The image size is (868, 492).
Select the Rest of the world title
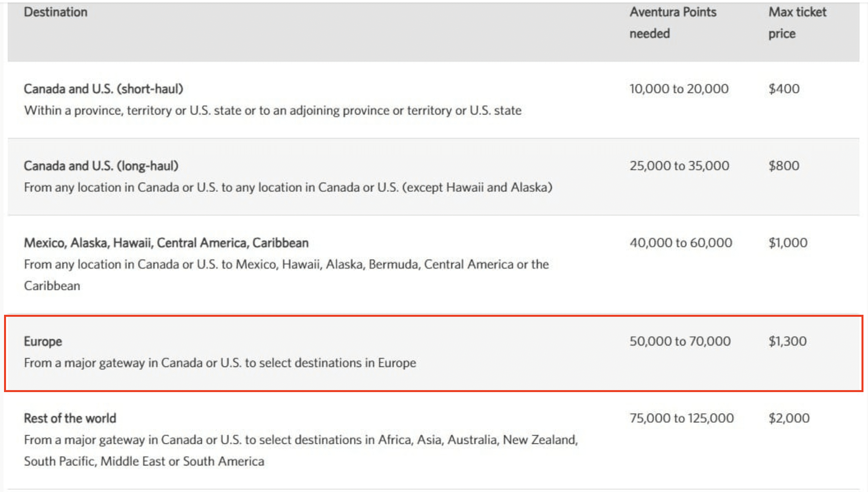coord(70,418)
